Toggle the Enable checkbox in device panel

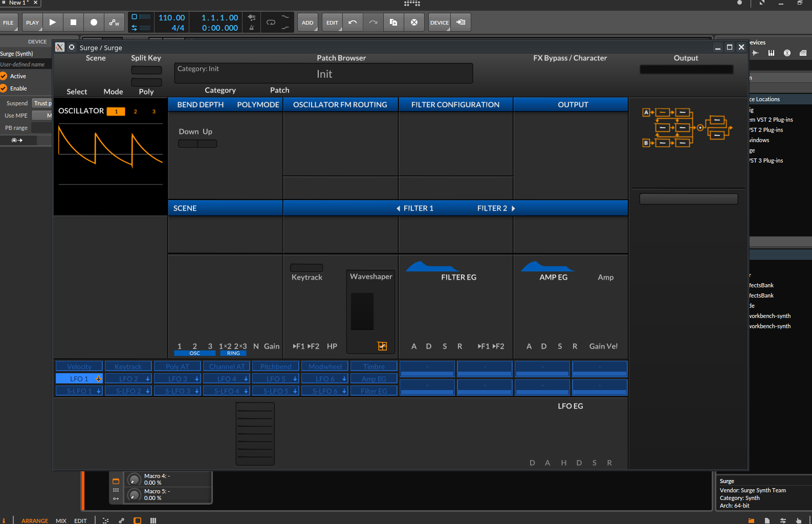[x=4, y=88]
